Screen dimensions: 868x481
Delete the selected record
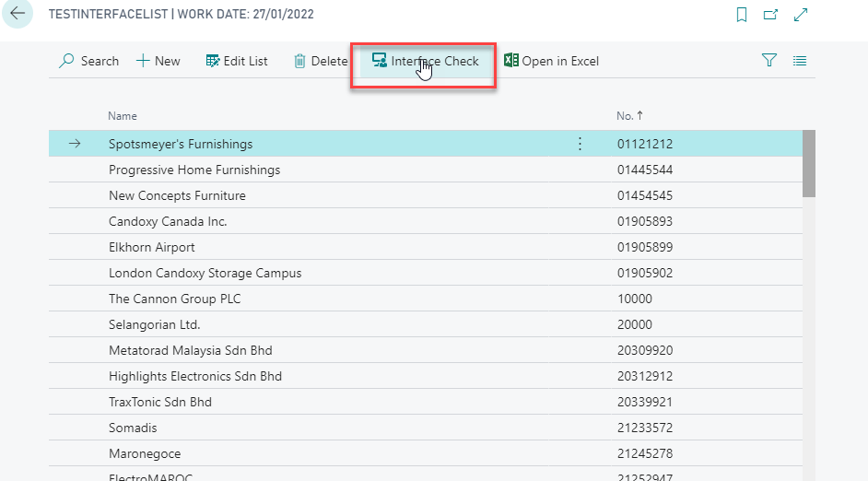point(321,61)
